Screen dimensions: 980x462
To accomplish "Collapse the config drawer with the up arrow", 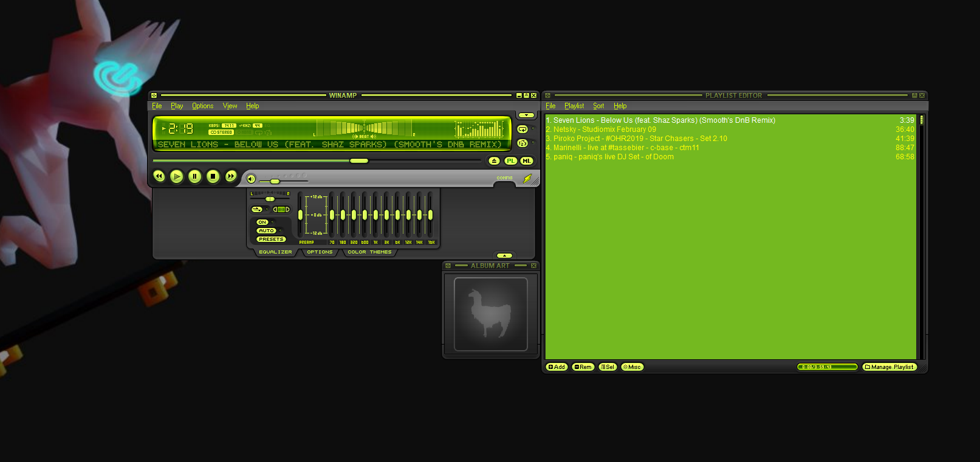I will pyautogui.click(x=504, y=255).
